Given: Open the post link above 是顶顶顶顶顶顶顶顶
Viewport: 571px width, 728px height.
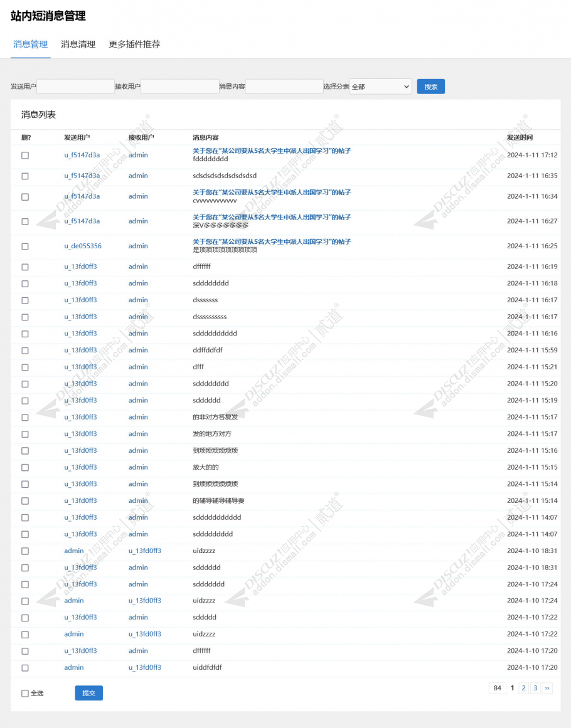Looking at the screenshot, I should 272,242.
